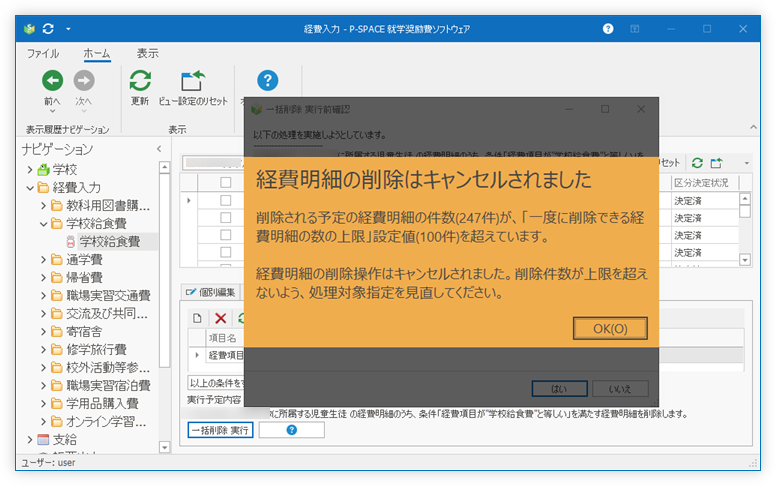Expand the 帰省費 folder node

[43, 278]
